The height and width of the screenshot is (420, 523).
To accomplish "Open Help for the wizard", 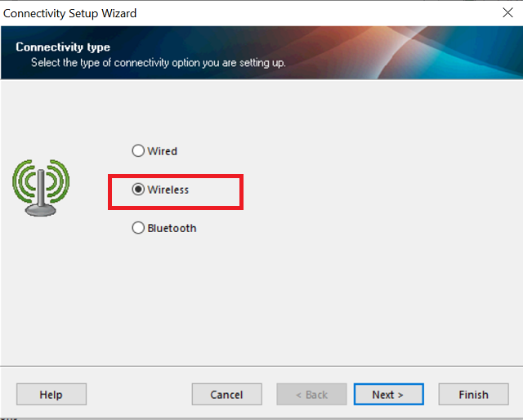I will pyautogui.click(x=51, y=395).
